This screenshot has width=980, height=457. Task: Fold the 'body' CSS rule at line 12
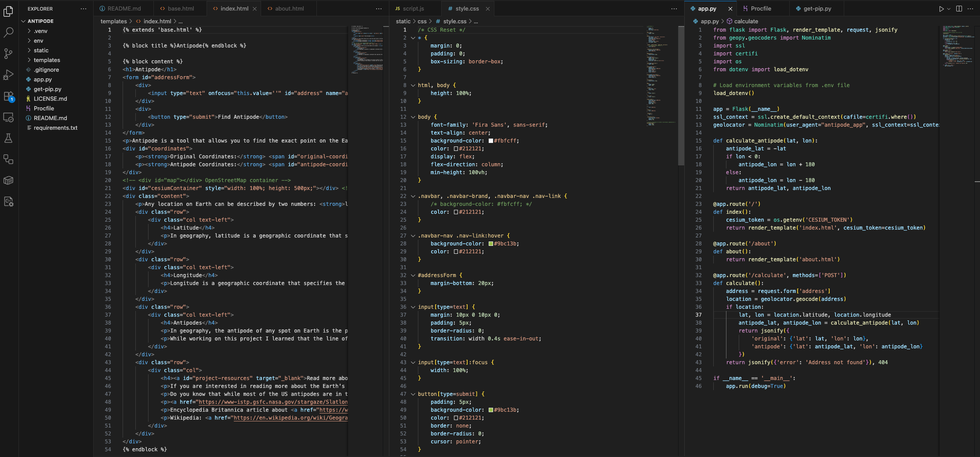tap(413, 117)
